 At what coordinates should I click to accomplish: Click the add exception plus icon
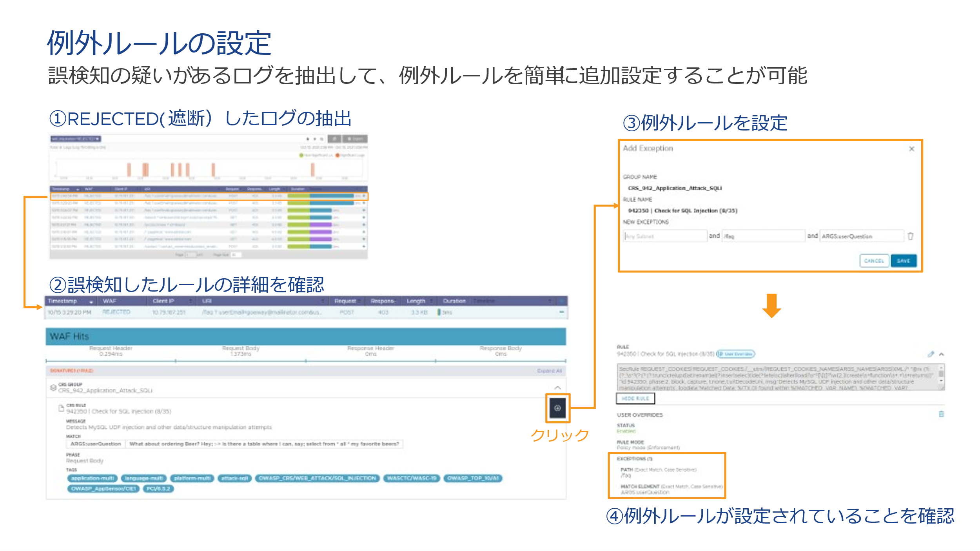557,408
